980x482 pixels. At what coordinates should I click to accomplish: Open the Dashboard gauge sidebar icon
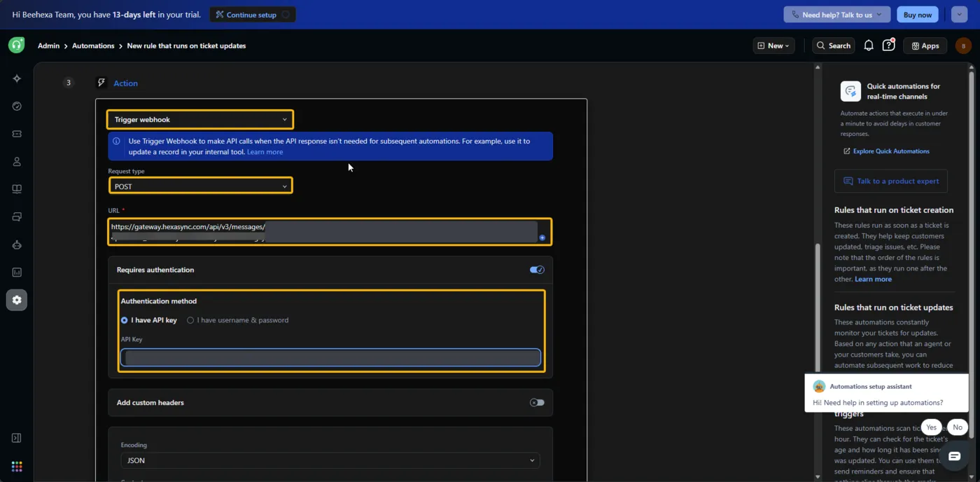17,106
